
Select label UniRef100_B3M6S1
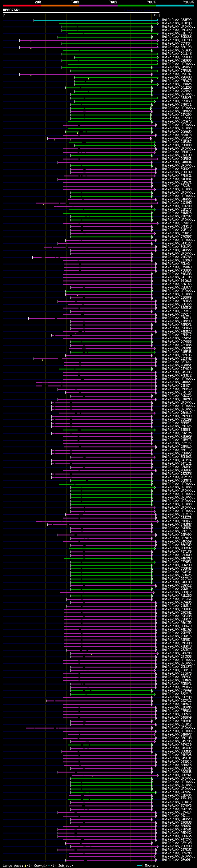[177, 182]
